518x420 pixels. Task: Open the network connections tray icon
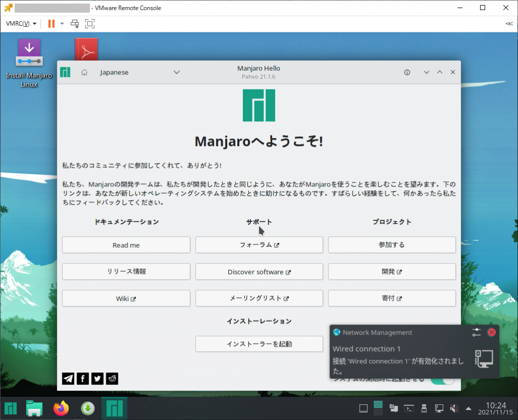(439, 409)
